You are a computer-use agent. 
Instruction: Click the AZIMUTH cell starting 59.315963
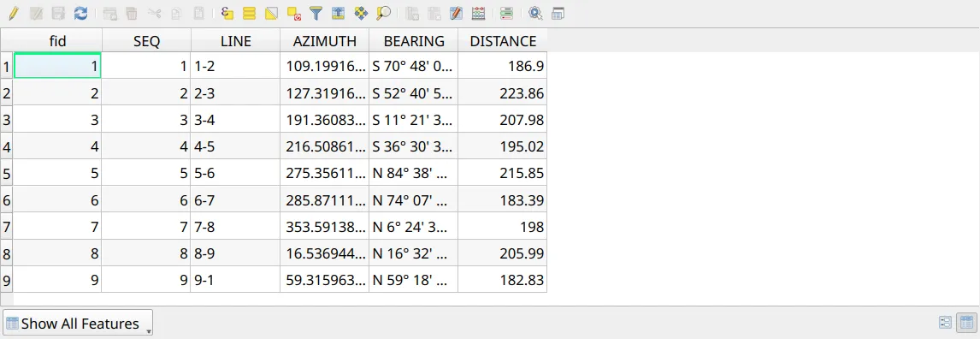[324, 280]
